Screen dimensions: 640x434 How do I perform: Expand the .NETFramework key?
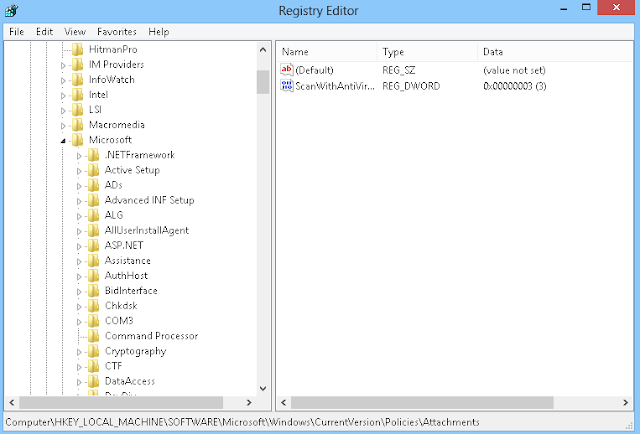click(79, 156)
